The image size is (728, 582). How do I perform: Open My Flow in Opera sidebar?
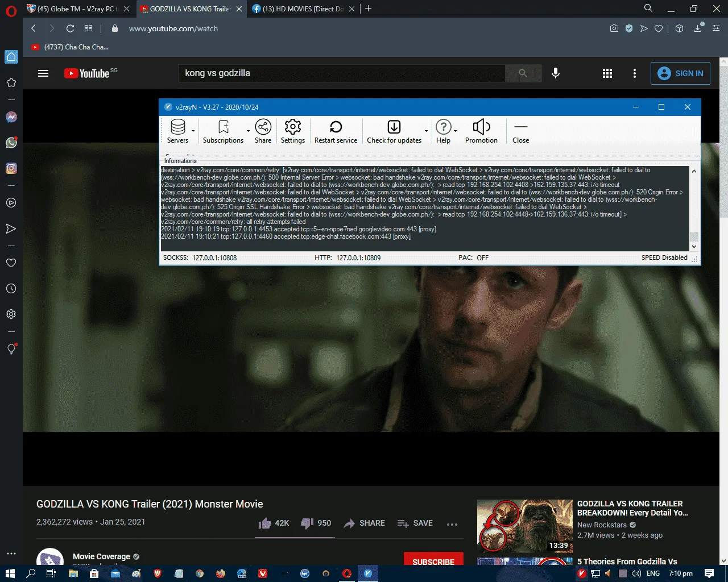tap(11, 228)
